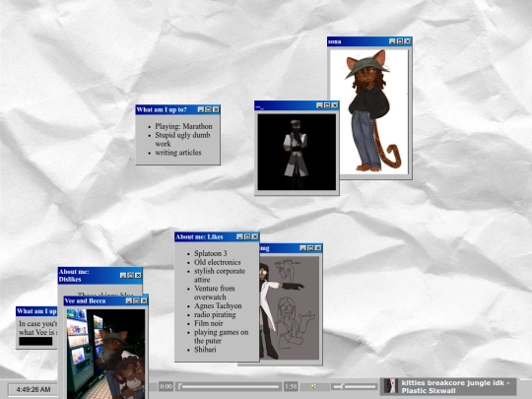Close the lab coat sketch window
The height and width of the screenshot is (399, 532).
click(318, 248)
